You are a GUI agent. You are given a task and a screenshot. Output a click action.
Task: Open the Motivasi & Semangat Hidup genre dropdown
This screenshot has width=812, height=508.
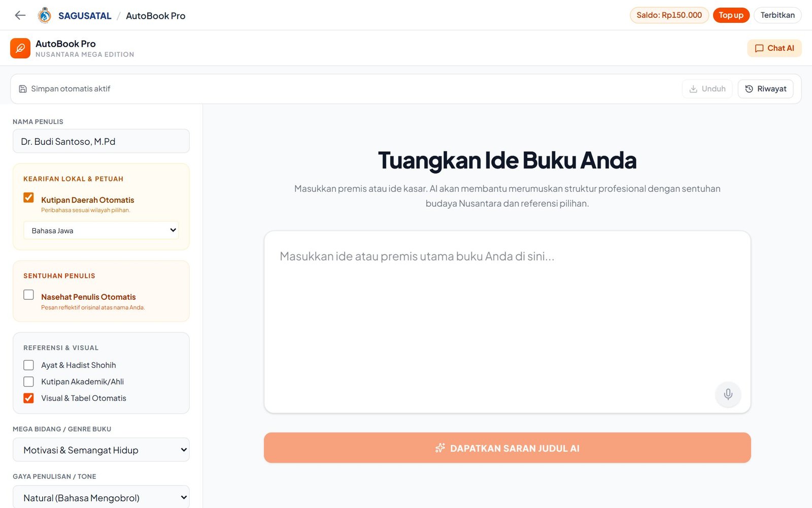coord(101,450)
